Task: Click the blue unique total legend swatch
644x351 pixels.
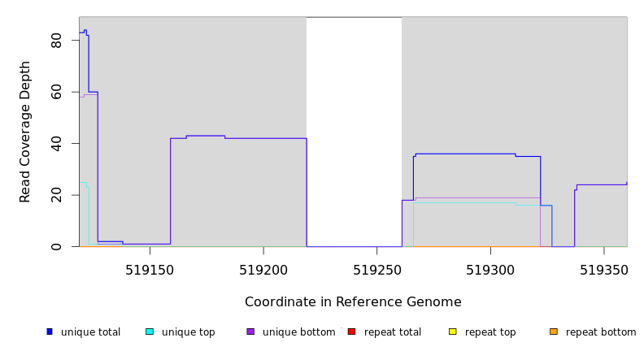Action: pos(50,331)
